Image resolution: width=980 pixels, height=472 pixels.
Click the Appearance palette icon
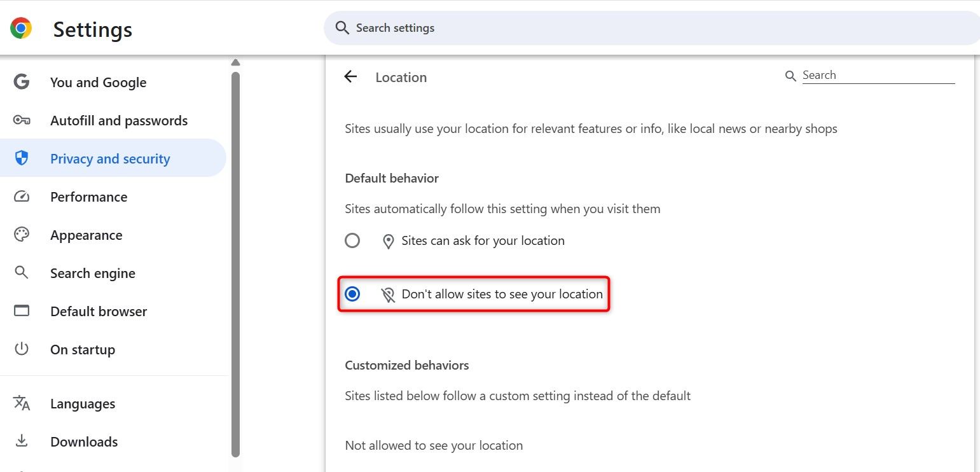click(22, 235)
